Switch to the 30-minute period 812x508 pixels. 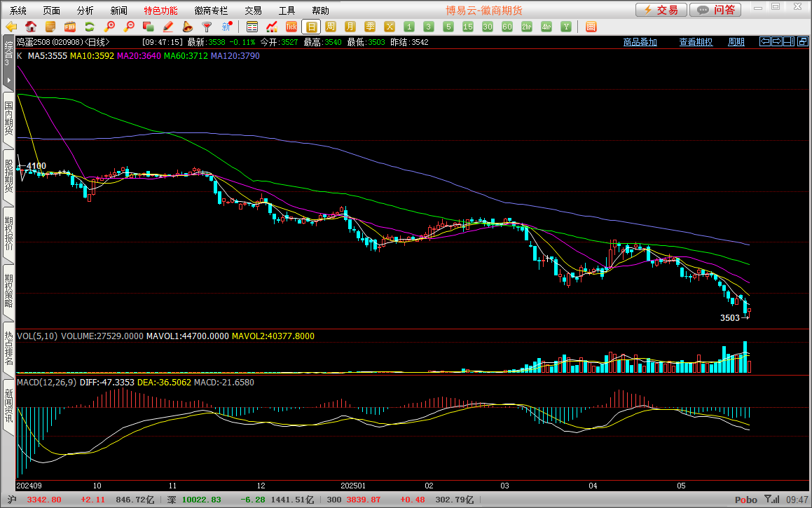pyautogui.click(x=488, y=27)
